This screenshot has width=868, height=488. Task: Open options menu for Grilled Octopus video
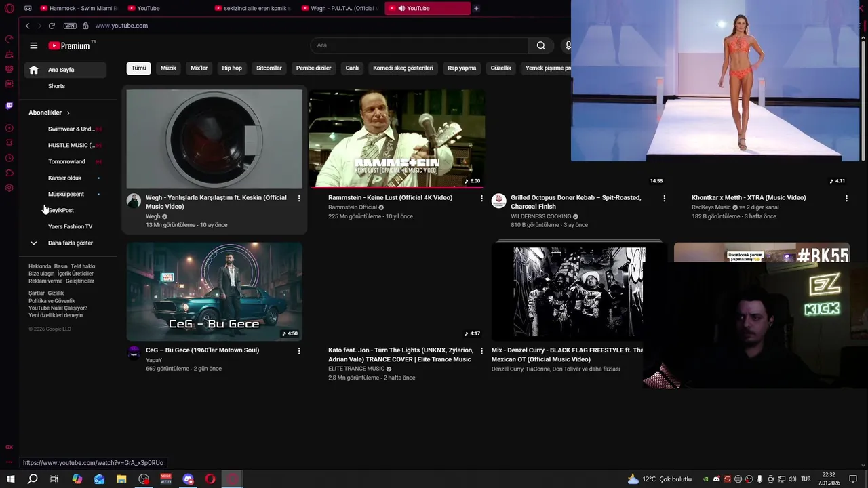[x=664, y=198]
